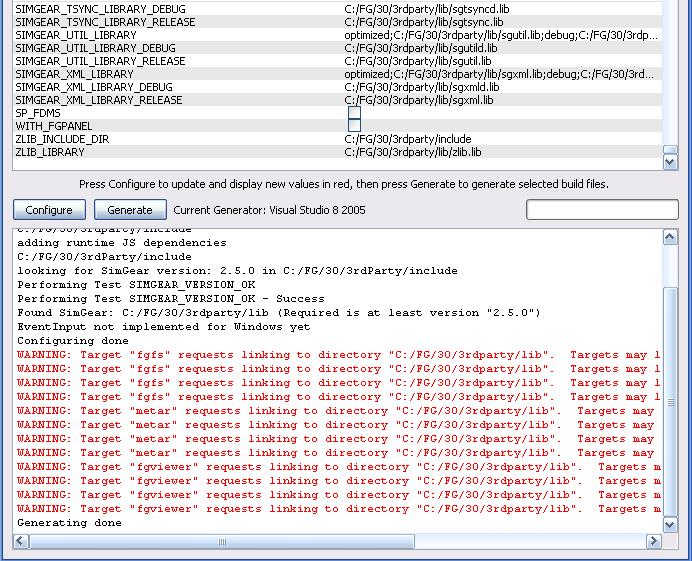Click the output log vertical scrollbar thumb
This screenshot has height=561, width=692.
(x=670, y=402)
